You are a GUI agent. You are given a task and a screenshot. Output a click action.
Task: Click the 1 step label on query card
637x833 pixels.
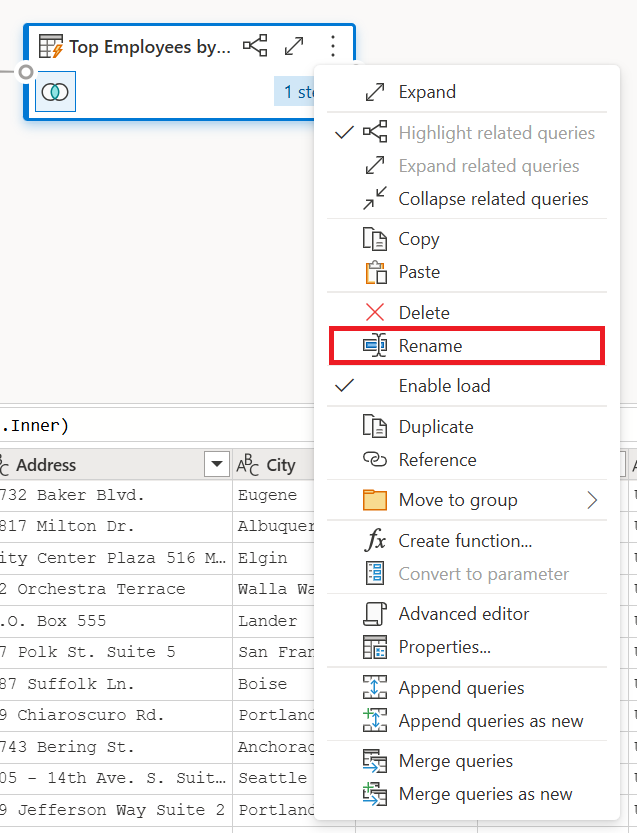295,91
